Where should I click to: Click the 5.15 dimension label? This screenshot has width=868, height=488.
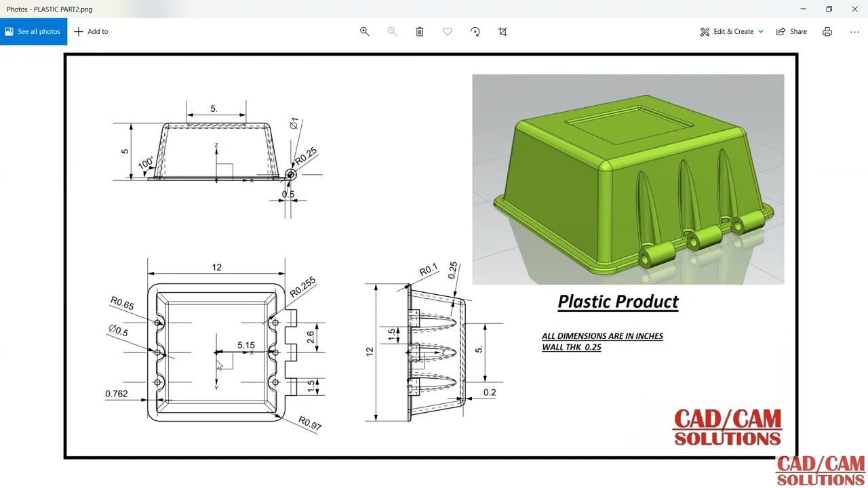pyautogui.click(x=246, y=345)
